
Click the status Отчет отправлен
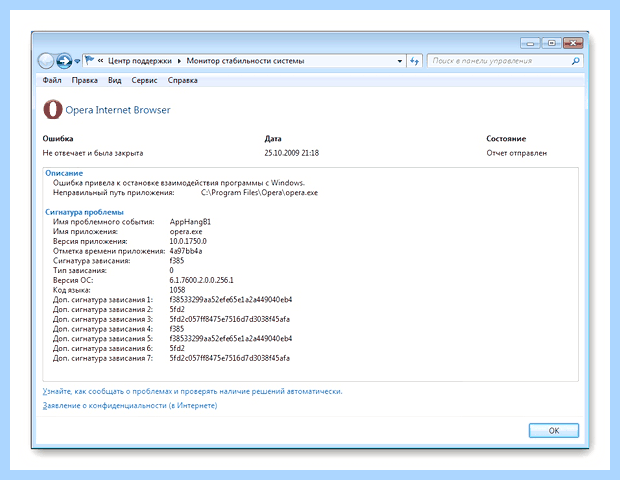[x=517, y=153]
